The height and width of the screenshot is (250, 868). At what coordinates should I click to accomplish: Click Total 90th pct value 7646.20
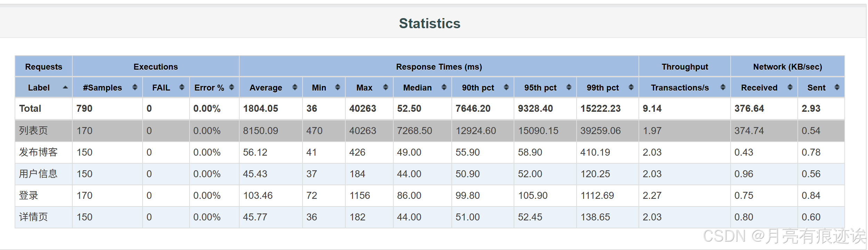pos(473,109)
